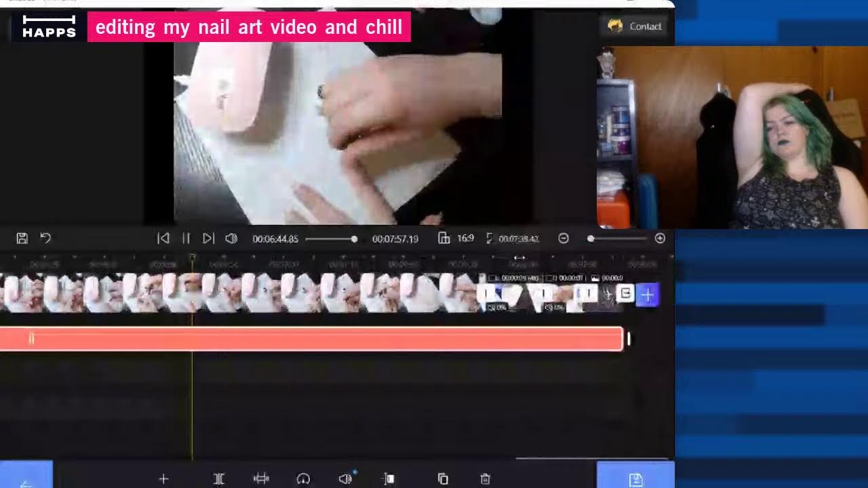
Task: Go back with the blue arrow button
Action: click(x=26, y=475)
